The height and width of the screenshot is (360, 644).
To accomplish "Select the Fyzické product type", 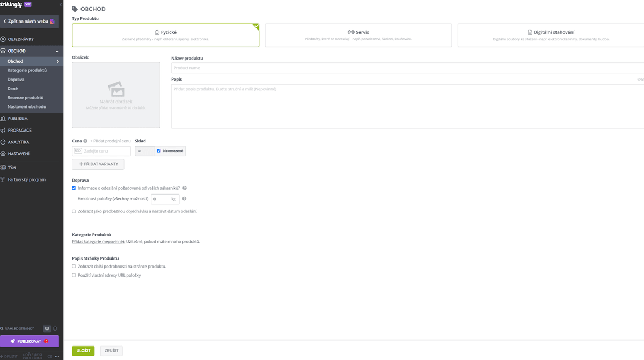I will tap(165, 35).
